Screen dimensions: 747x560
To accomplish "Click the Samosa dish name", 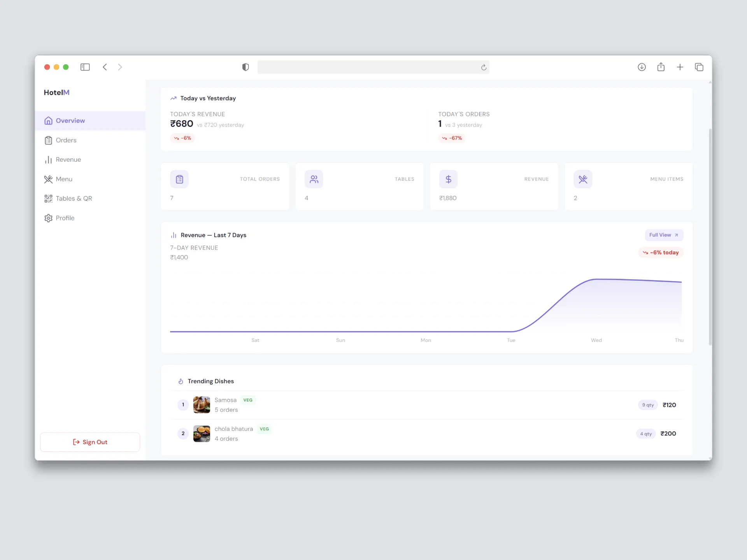I will click(x=225, y=400).
